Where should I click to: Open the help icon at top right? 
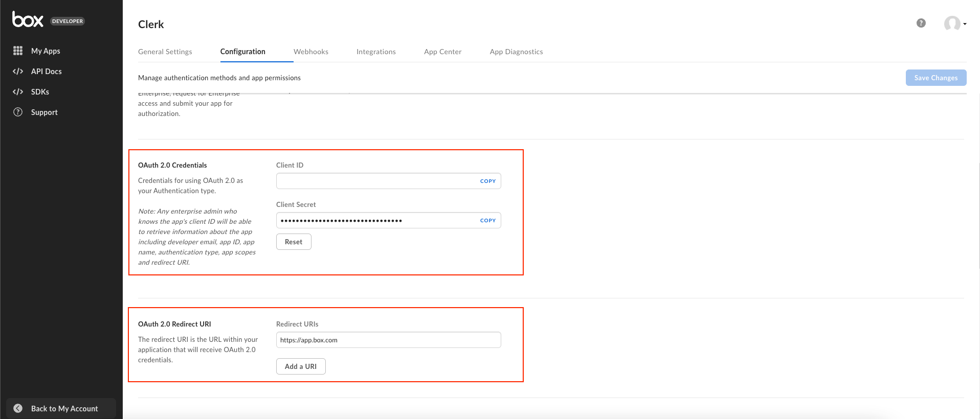[x=921, y=23]
